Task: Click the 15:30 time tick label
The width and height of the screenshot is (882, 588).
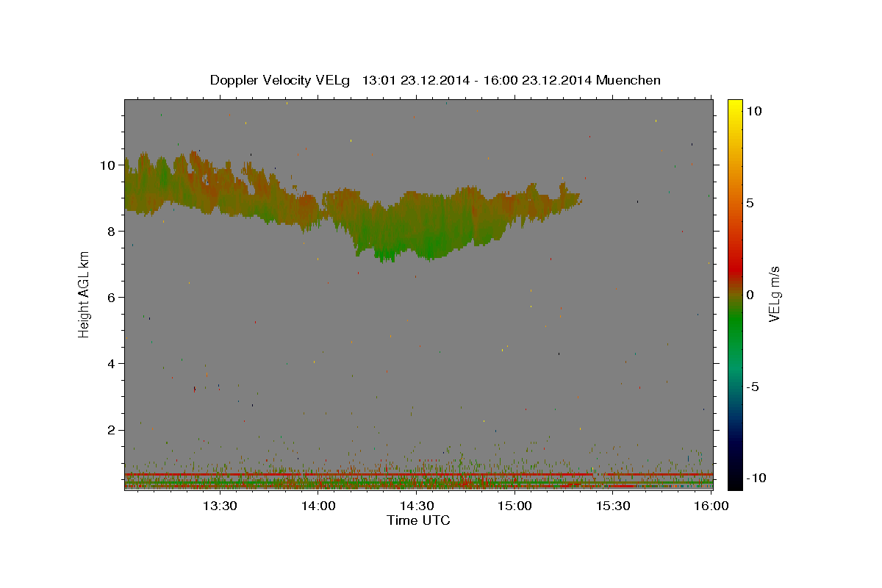Action: [614, 506]
